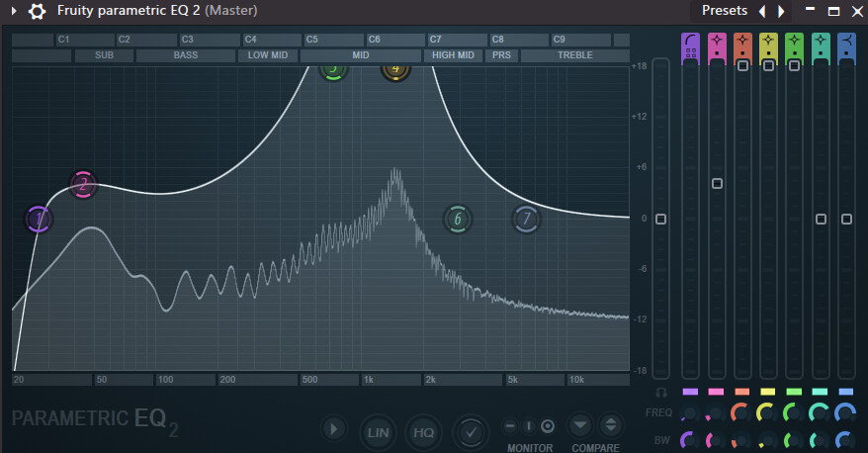Set monitor to output (circle option)
Viewport: 868px width, 453px height.
pyautogui.click(x=548, y=426)
